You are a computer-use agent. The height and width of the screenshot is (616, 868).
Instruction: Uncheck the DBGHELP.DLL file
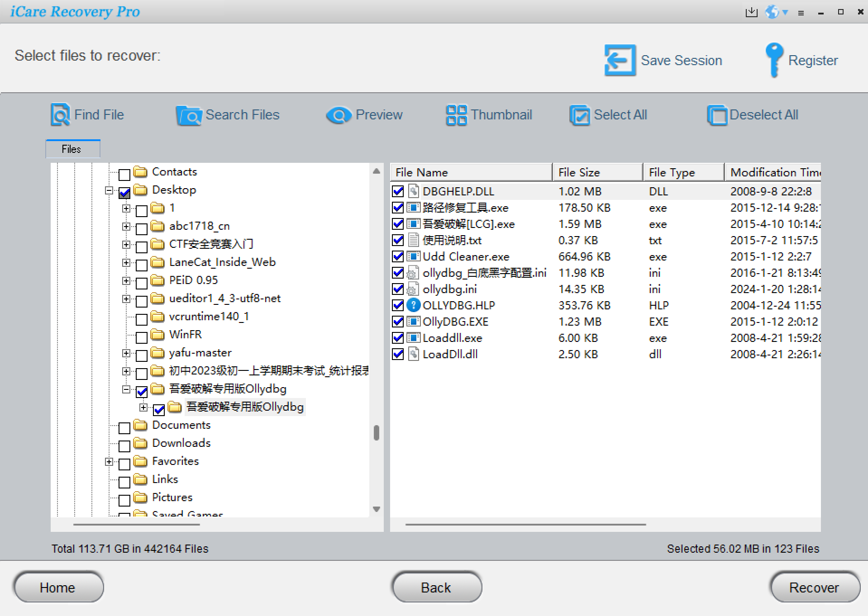pyautogui.click(x=397, y=191)
